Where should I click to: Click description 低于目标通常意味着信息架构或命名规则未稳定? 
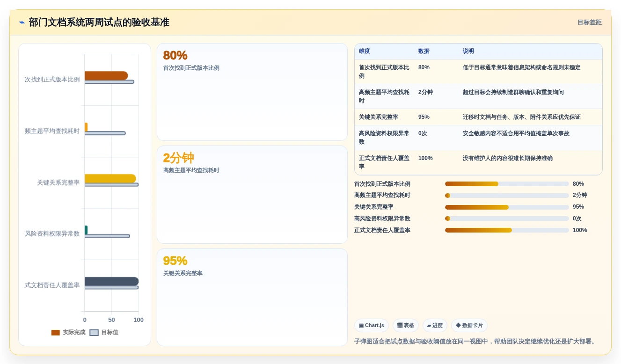(522, 67)
